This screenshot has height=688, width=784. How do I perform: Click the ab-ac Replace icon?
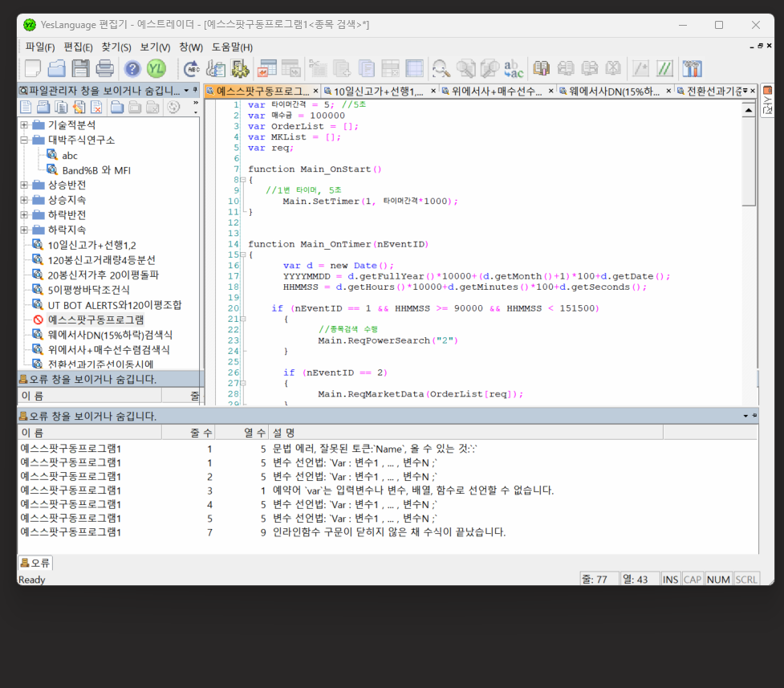(x=513, y=68)
